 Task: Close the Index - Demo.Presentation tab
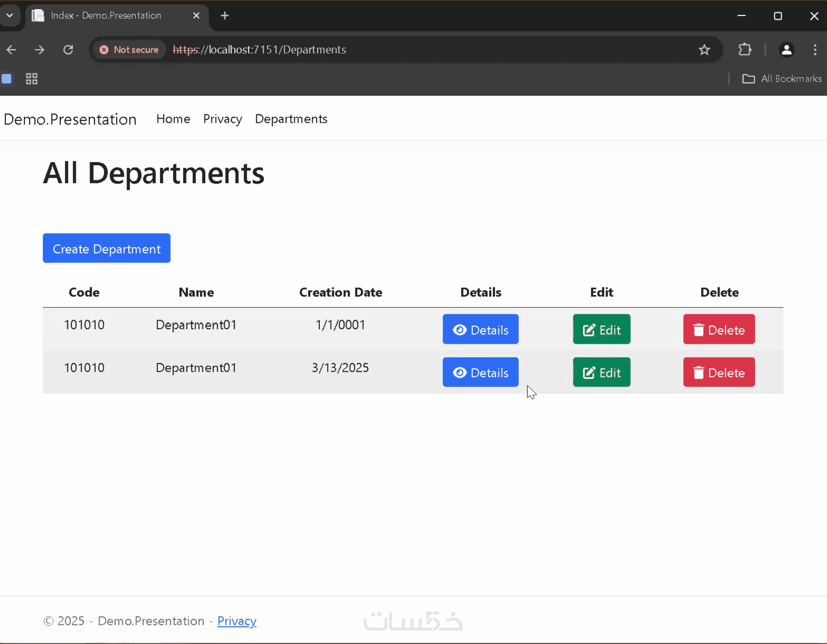click(x=196, y=16)
